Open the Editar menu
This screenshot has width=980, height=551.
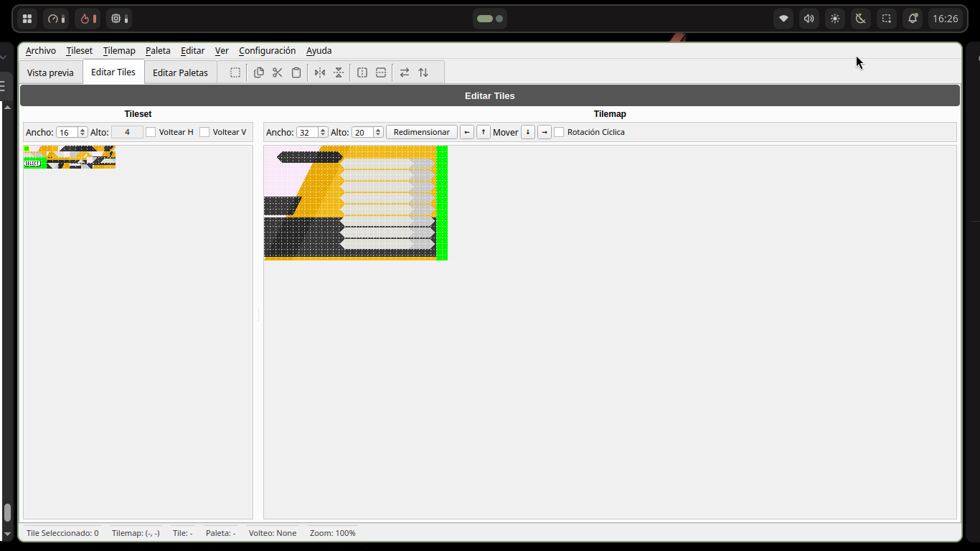tap(192, 51)
